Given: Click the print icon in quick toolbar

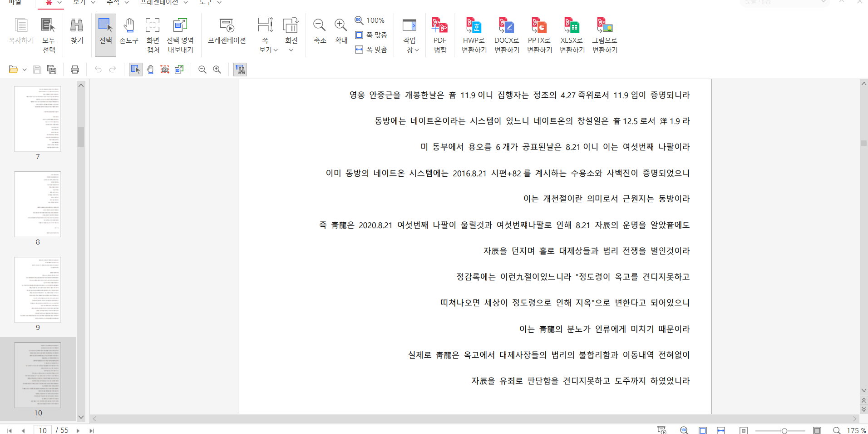Looking at the screenshot, I should [75, 70].
